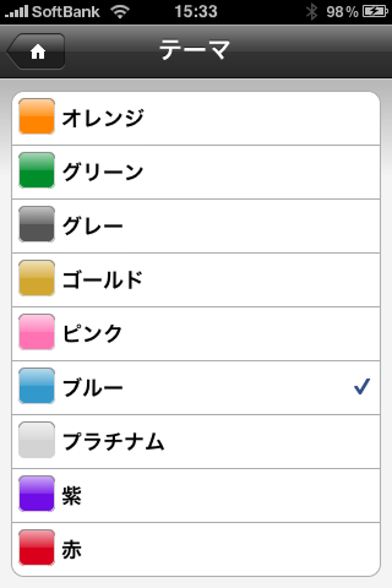This screenshot has width=392, height=588.
Task: Click the platinum theme swatch icon
Action: point(37,440)
